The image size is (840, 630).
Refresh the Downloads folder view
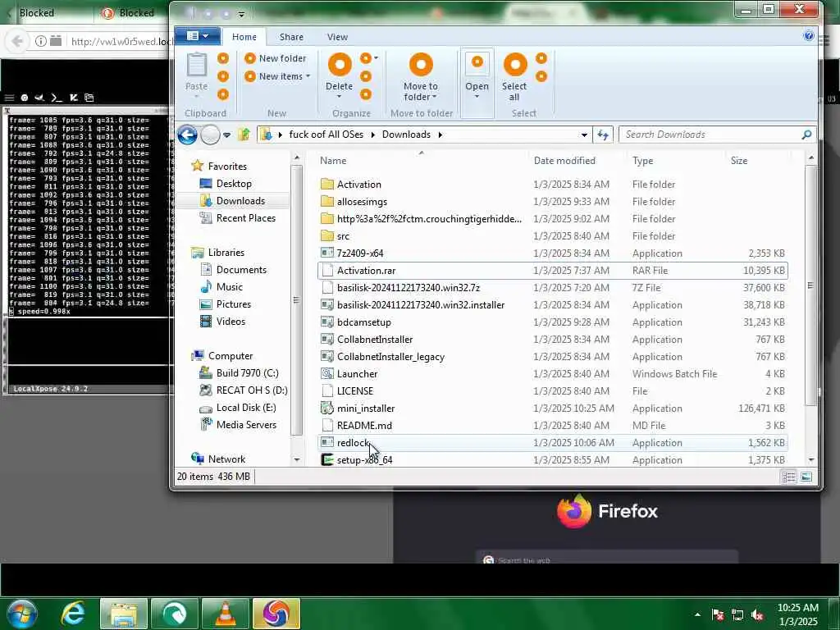603,135
